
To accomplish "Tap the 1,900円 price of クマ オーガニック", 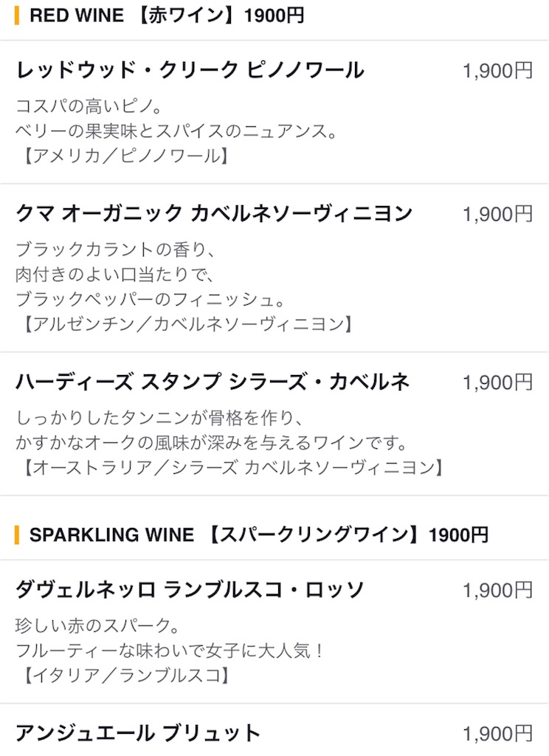I will pyautogui.click(x=497, y=215).
